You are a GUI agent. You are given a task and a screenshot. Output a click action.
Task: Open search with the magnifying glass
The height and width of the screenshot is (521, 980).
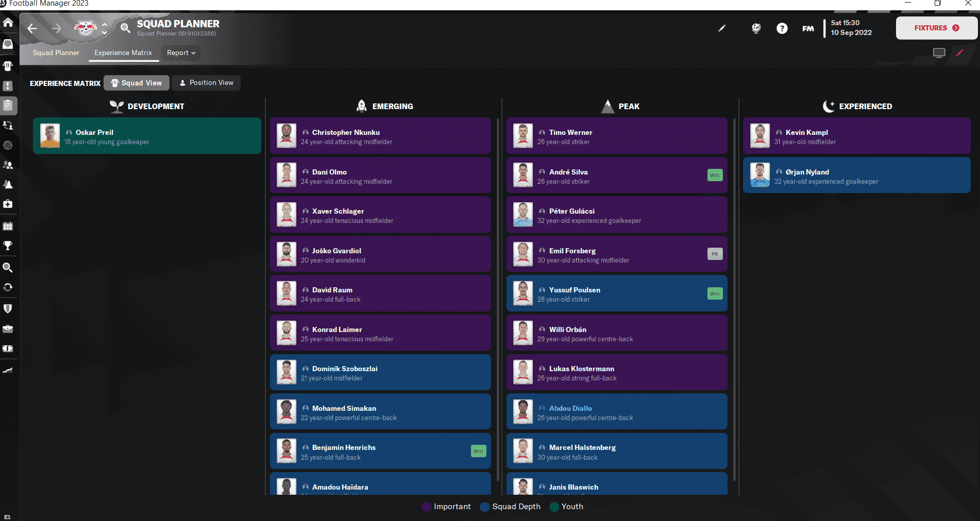click(x=125, y=28)
